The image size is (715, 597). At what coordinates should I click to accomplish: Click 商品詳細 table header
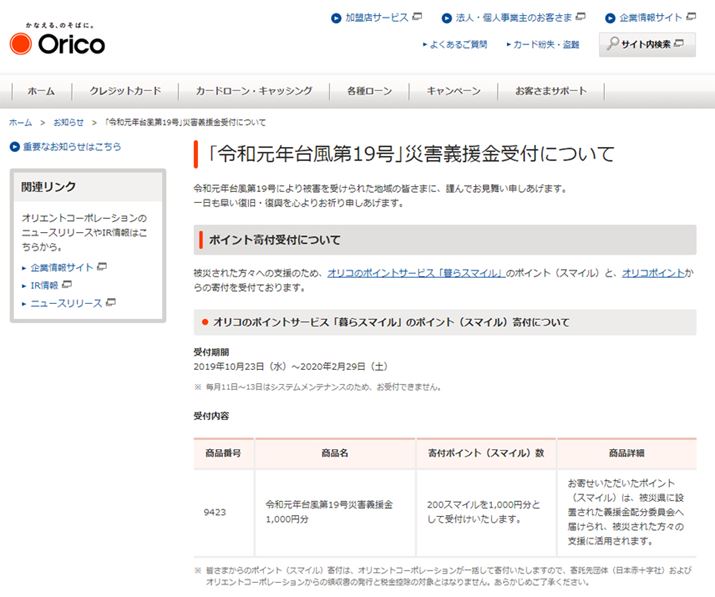627,453
